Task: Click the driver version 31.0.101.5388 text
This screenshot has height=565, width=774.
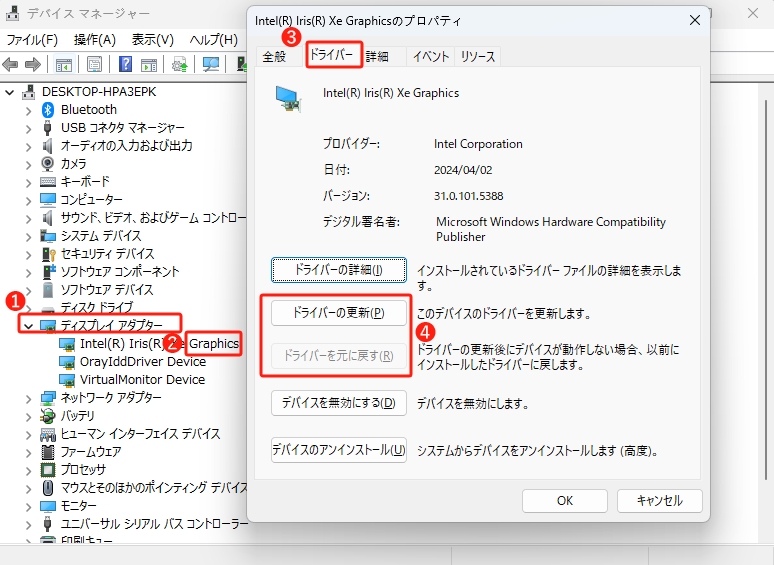Action: coord(468,196)
